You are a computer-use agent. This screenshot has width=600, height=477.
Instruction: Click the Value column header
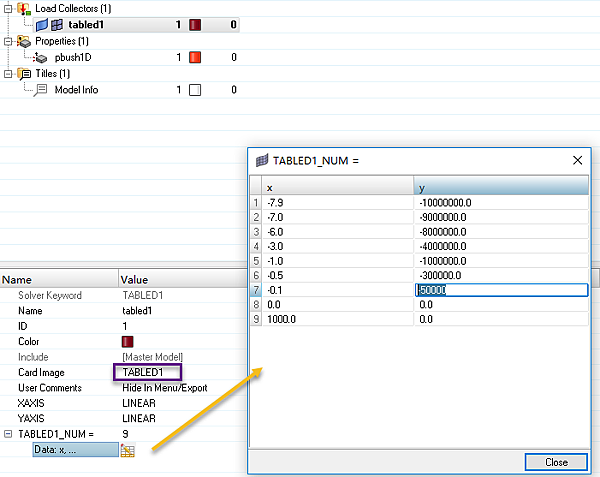183,279
